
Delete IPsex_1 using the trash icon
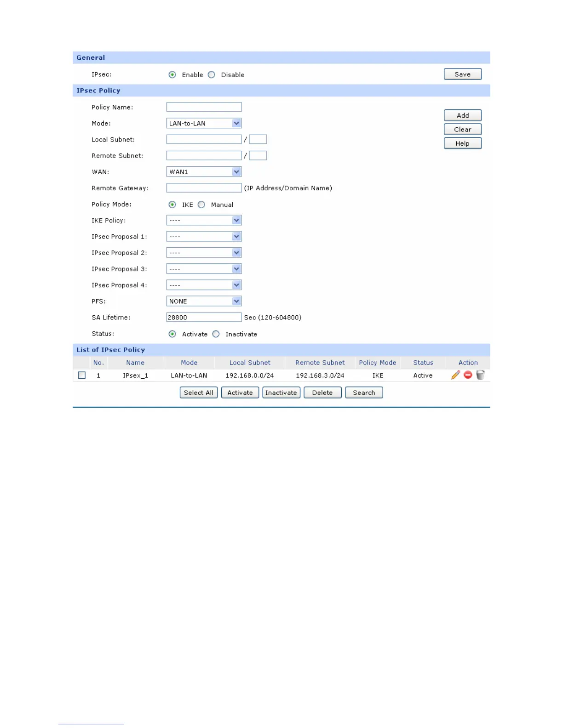pos(480,375)
